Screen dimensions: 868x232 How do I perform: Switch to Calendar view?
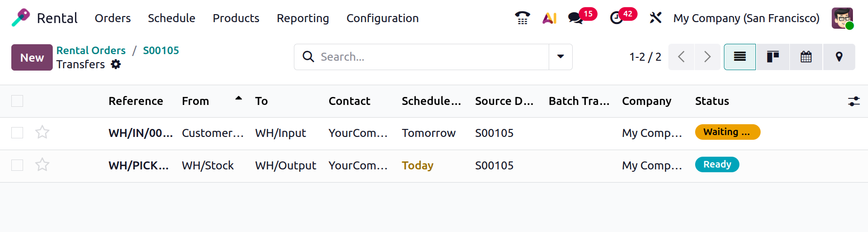[x=806, y=57]
